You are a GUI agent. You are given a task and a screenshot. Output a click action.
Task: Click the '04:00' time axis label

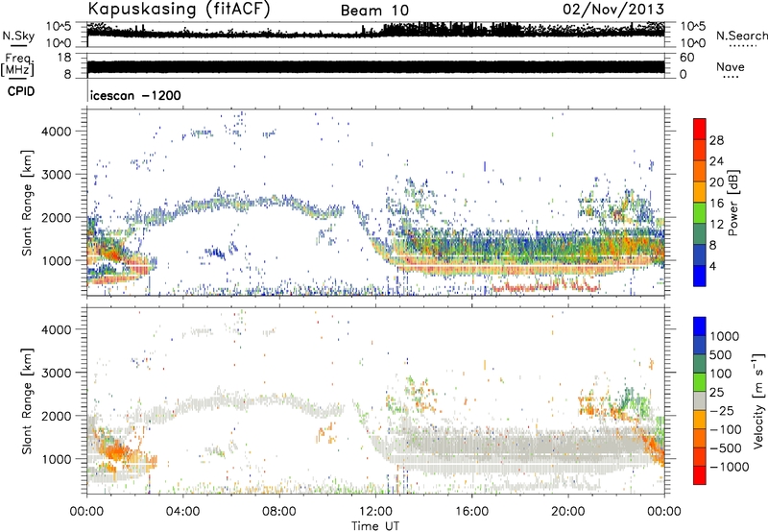click(x=182, y=512)
